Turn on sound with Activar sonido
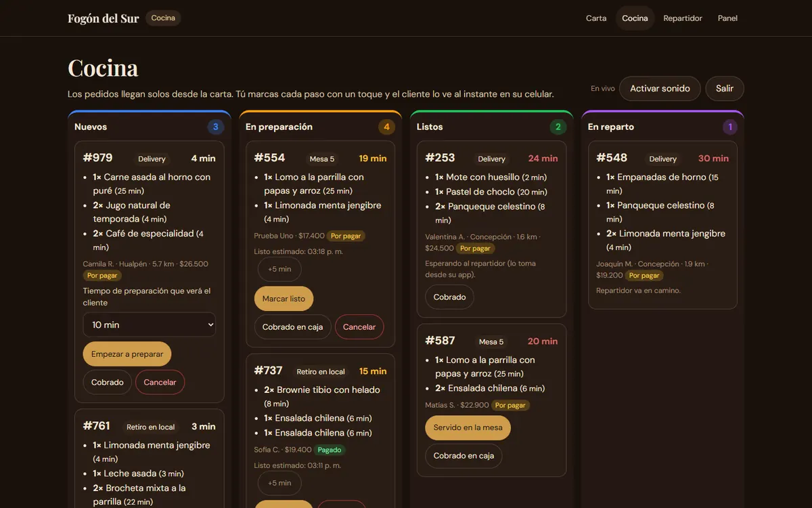The image size is (812, 508). [660, 89]
